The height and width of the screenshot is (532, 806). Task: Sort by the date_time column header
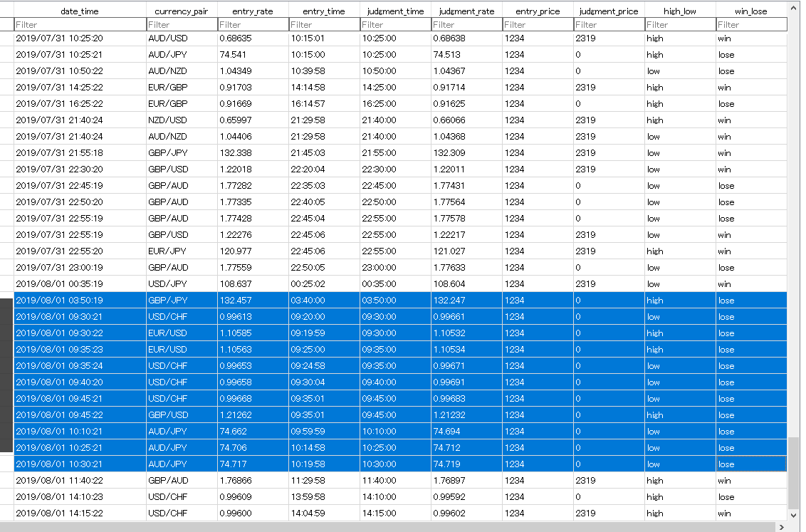pyautogui.click(x=80, y=11)
